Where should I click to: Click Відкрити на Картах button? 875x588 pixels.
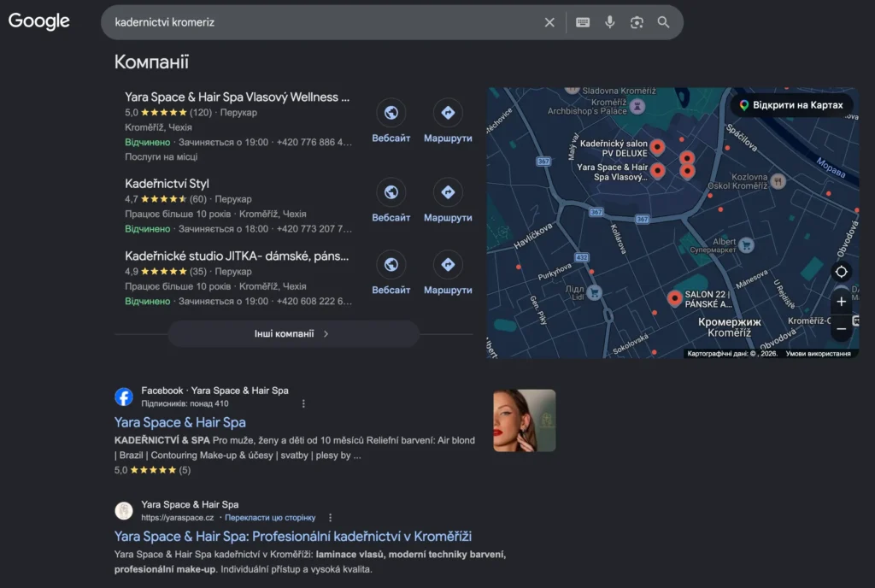(791, 105)
